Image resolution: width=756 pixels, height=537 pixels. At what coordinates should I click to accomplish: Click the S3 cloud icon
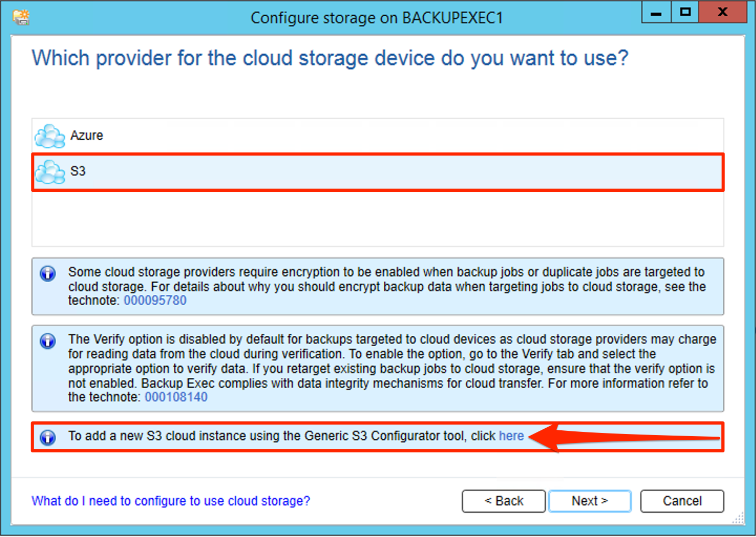click(50, 172)
